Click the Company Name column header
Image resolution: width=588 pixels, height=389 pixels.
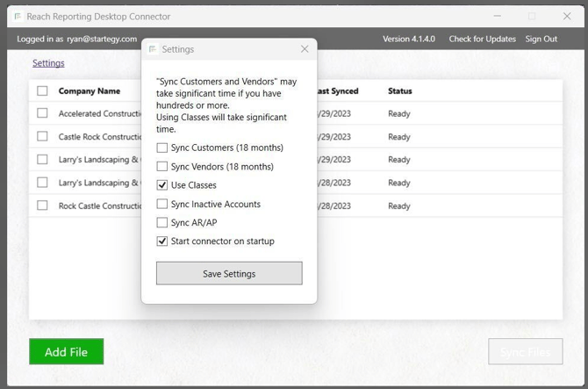pyautogui.click(x=90, y=91)
